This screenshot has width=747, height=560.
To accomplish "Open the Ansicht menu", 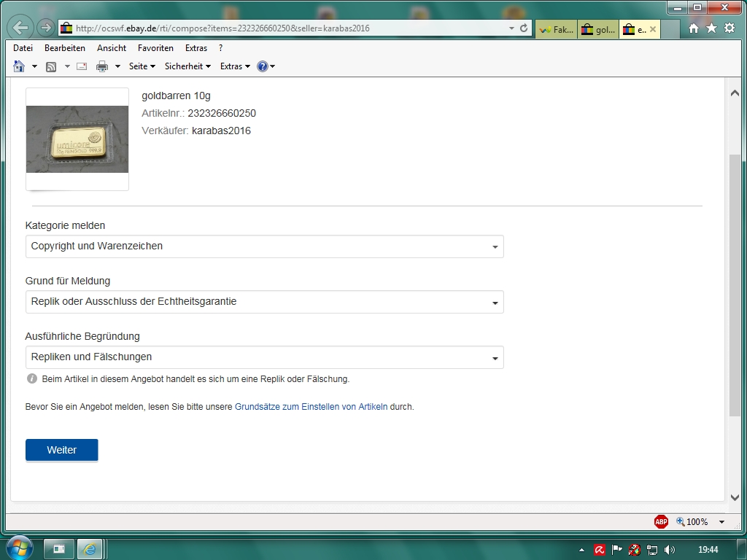I will tap(112, 48).
